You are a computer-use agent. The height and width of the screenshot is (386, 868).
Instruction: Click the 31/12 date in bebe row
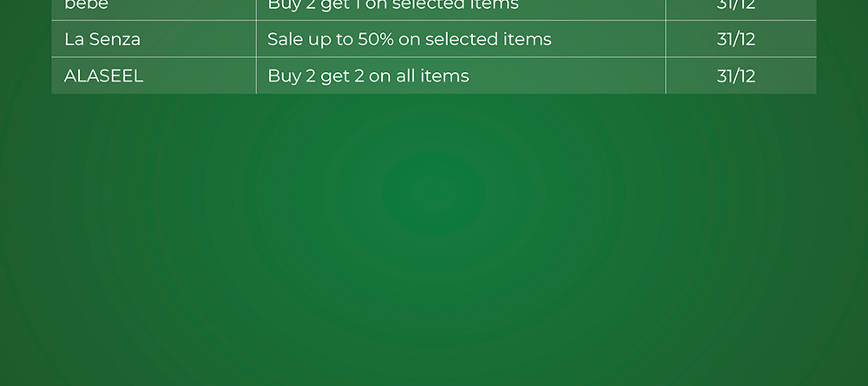point(735,5)
